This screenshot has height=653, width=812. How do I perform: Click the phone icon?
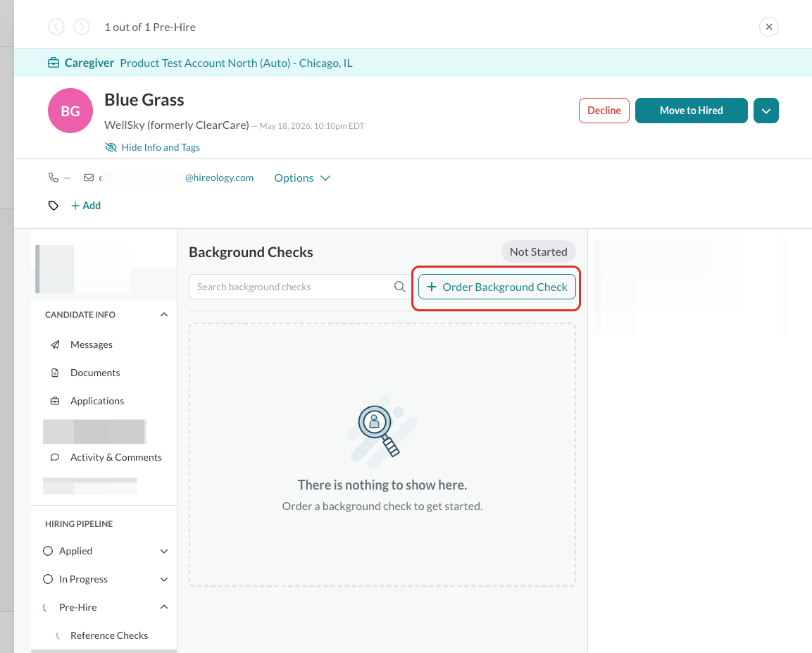pyautogui.click(x=54, y=178)
